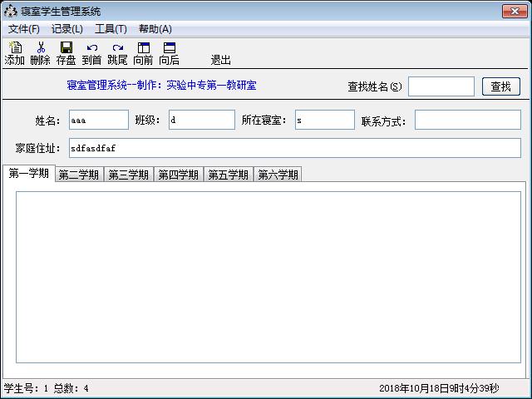
Task: Click the 姓名 name field containing aaa
Action: point(98,121)
